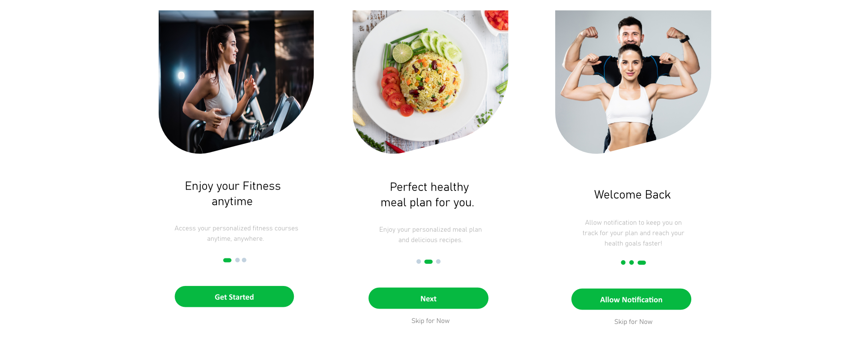Click the Welcome Back heading
This screenshot has height=362, width=868.
coord(632,195)
